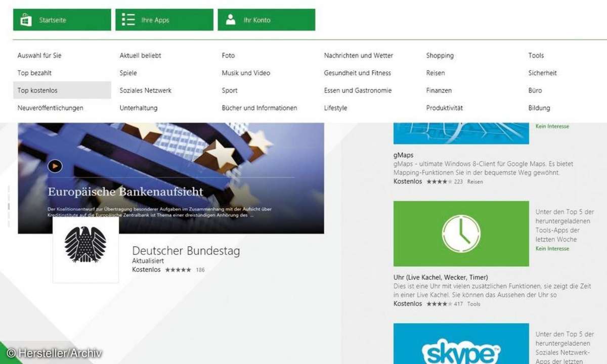
Task: Open the Musik und Video category
Action: pos(246,73)
